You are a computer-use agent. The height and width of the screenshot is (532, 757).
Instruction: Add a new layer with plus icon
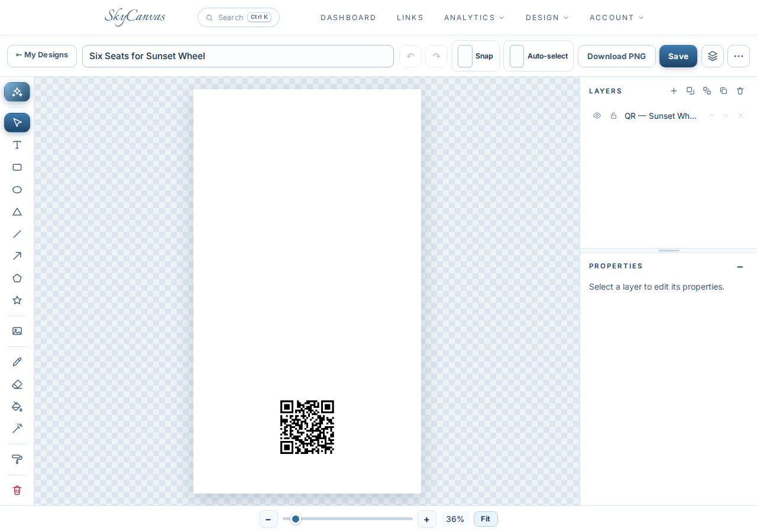tap(674, 90)
